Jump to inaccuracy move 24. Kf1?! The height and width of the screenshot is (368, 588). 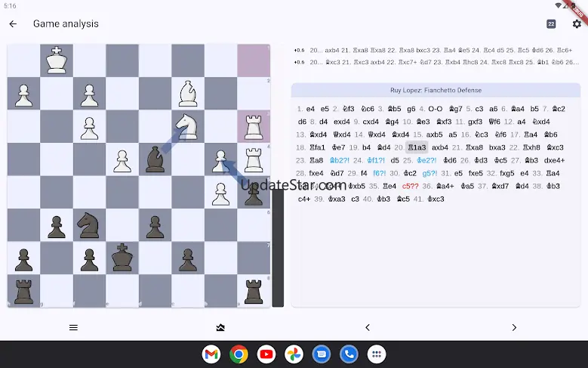coord(376,160)
